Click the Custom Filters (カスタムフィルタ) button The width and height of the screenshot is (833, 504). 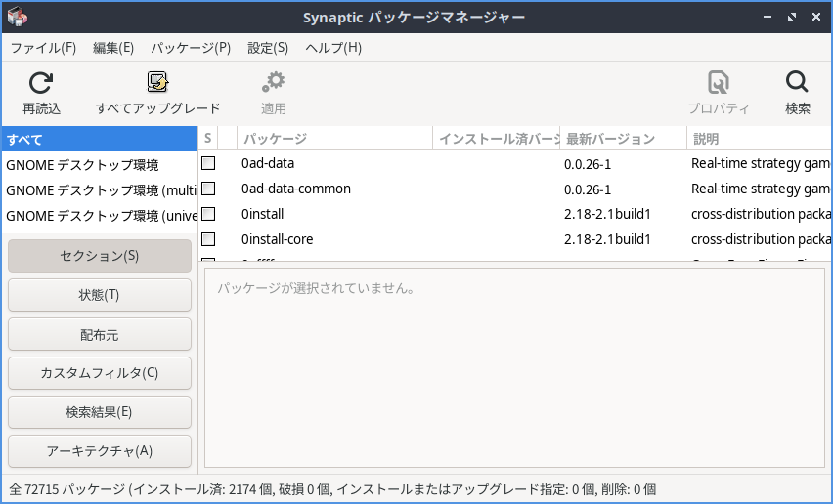pyautogui.click(x=100, y=373)
